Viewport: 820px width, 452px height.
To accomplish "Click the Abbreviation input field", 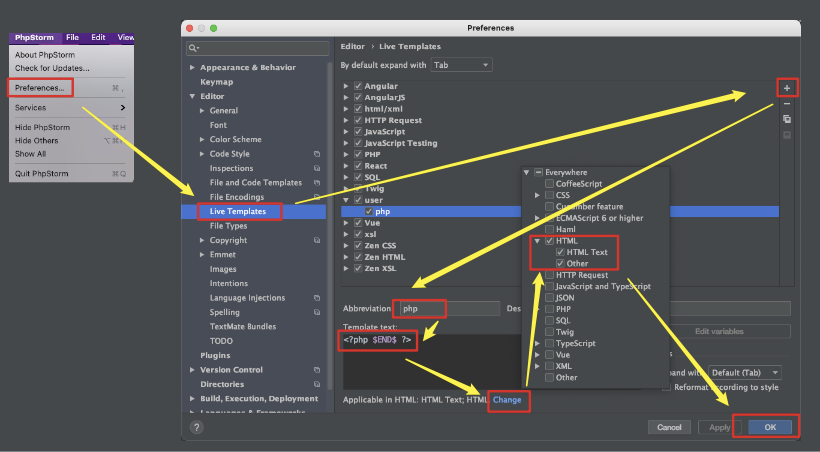I will [x=449, y=309].
